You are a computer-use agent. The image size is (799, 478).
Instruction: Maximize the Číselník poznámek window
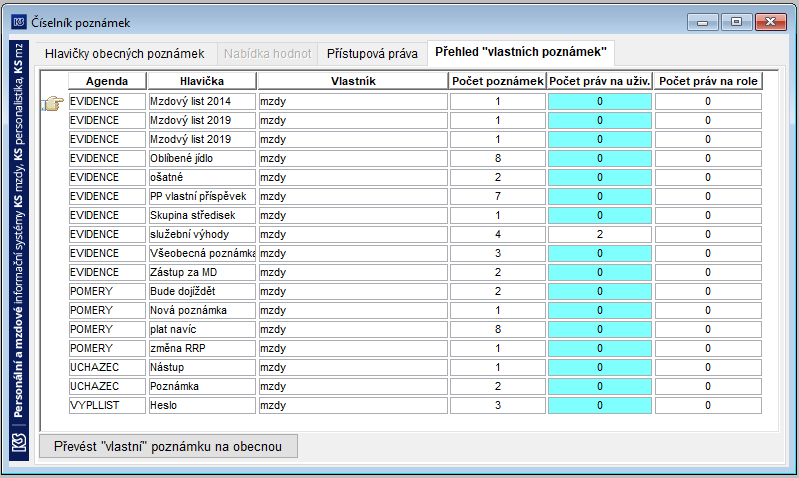[x=736, y=22]
